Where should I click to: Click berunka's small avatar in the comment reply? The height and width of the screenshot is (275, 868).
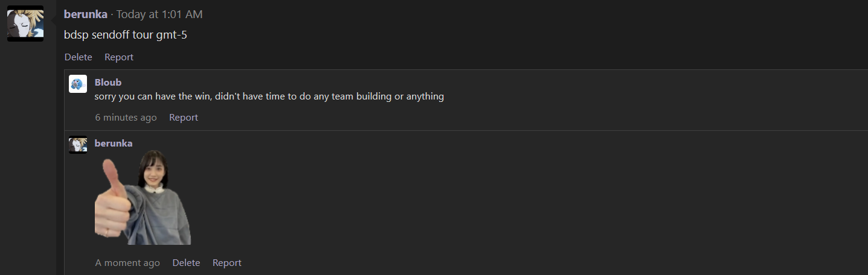click(78, 145)
